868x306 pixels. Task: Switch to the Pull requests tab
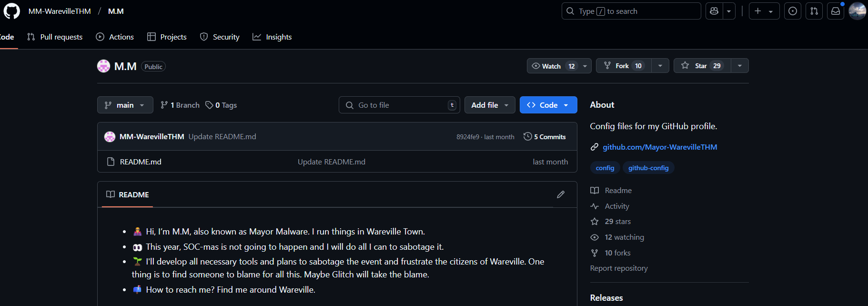[55, 37]
